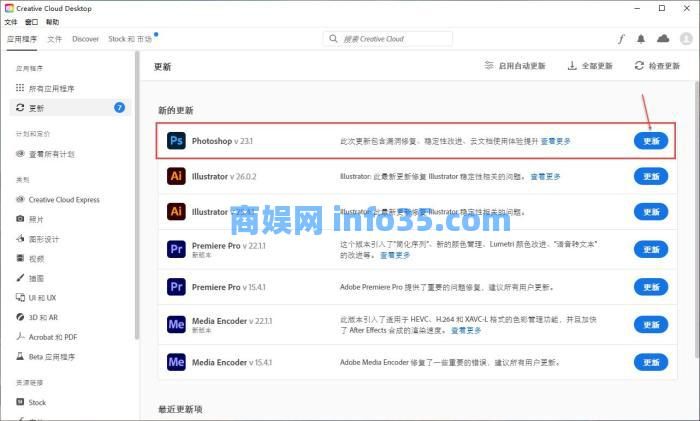Image resolution: width=700 pixels, height=421 pixels.
Task: Minimize the Creative Cloud Desktop window
Action: click(637, 8)
